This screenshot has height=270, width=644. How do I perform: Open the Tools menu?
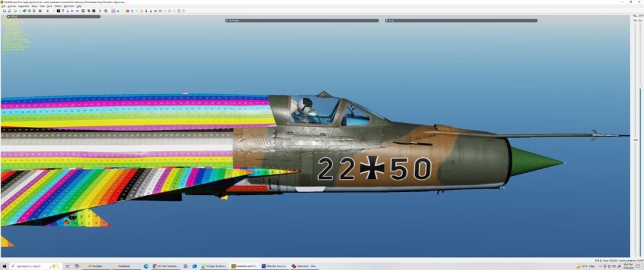pos(50,6)
